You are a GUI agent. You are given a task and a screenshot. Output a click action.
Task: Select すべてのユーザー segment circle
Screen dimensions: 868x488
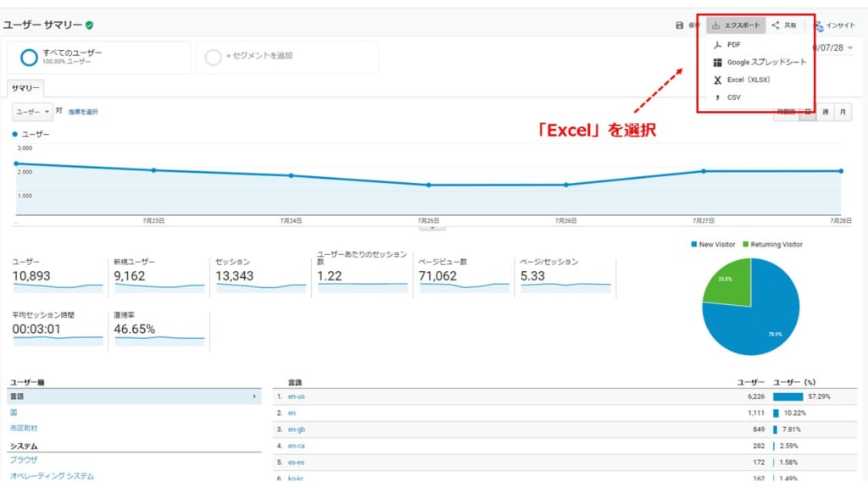29,57
